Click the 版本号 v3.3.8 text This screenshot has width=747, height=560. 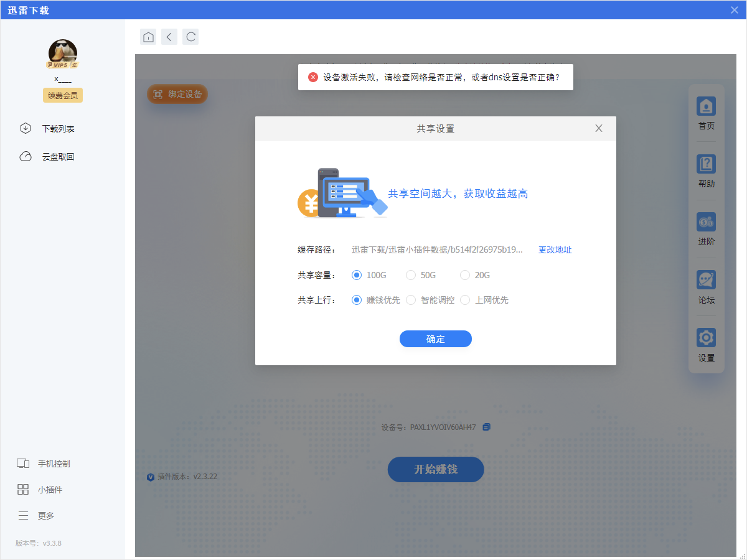click(x=39, y=543)
